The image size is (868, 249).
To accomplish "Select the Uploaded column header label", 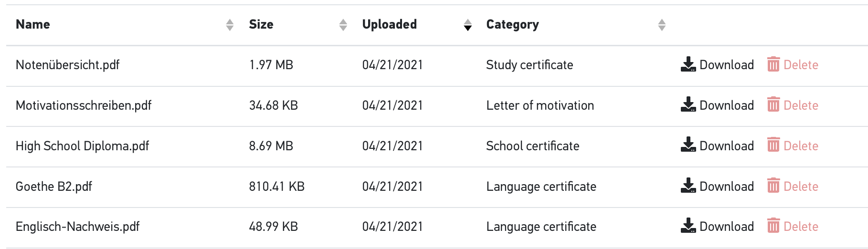I will (389, 24).
